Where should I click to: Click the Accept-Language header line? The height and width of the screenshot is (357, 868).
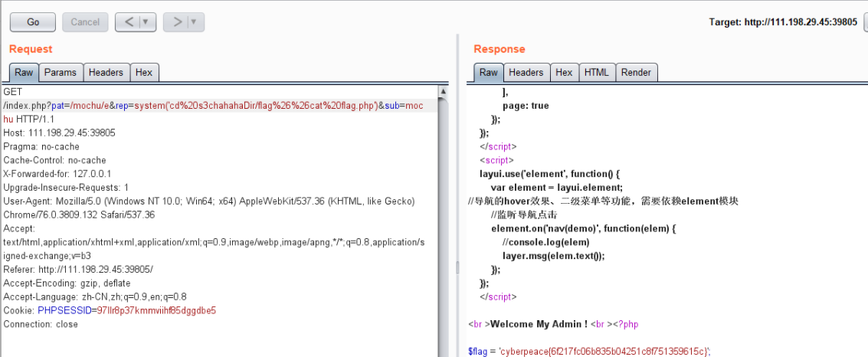coord(95,296)
